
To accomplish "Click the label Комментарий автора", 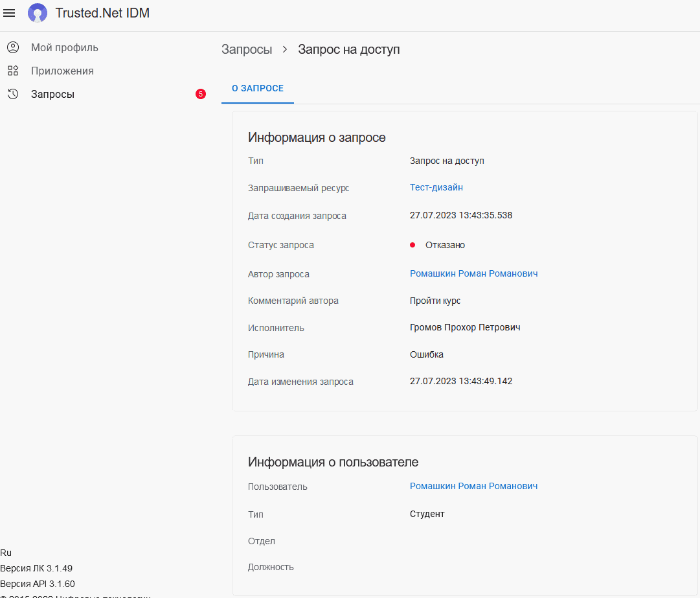I will point(293,301).
